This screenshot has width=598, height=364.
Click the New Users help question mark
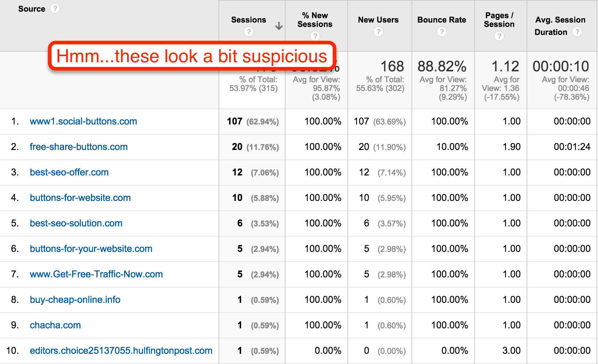(x=378, y=32)
